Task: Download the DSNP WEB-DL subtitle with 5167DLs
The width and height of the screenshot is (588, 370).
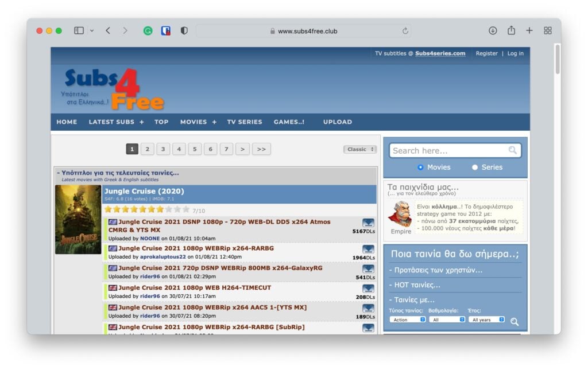Action: pos(368,223)
